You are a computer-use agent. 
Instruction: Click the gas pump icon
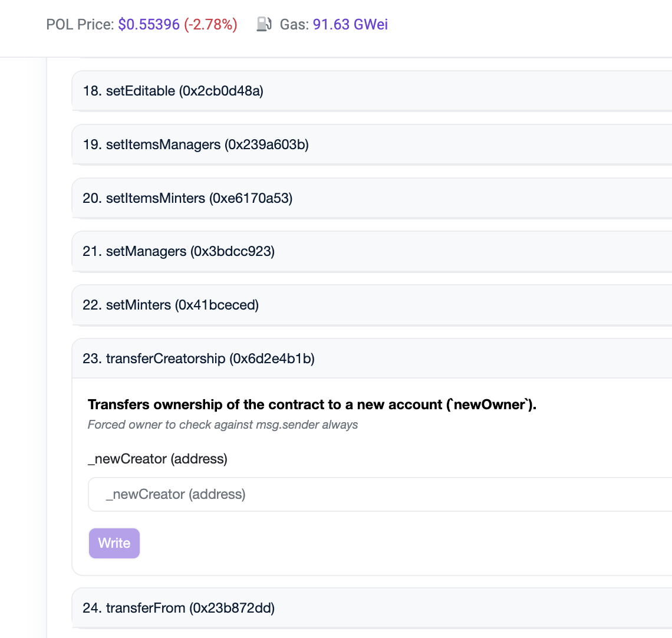264,24
